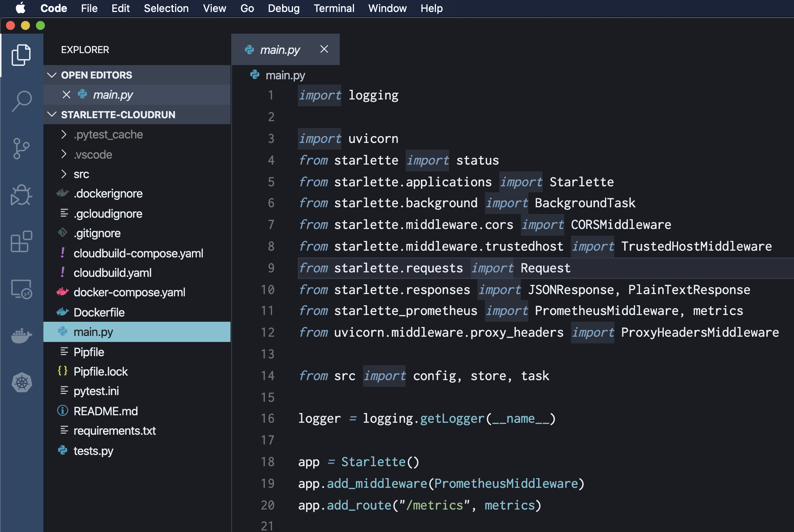Image resolution: width=794 pixels, height=532 pixels.
Task: Collapse the STARLETTE-CLOUDRUN folder section
Action: [x=52, y=114]
